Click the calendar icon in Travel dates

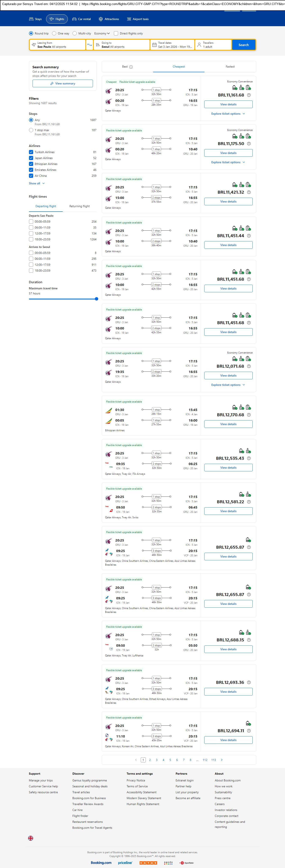point(154,45)
